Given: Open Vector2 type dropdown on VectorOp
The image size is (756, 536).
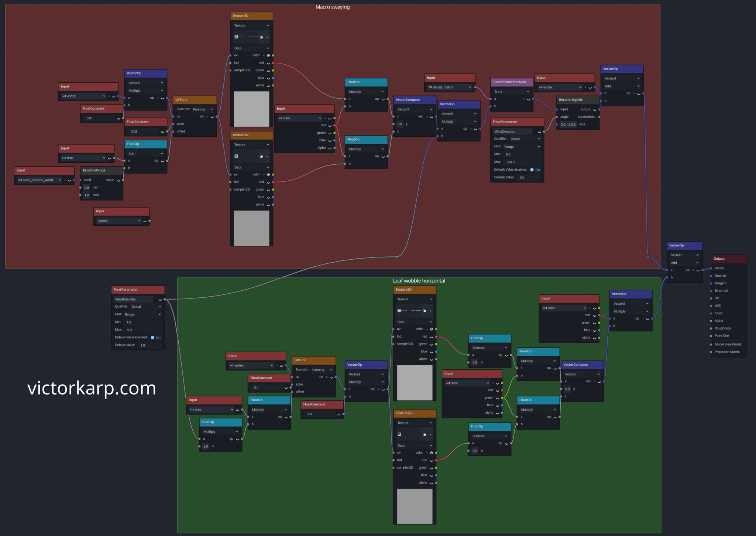Looking at the screenshot, I should [366, 374].
